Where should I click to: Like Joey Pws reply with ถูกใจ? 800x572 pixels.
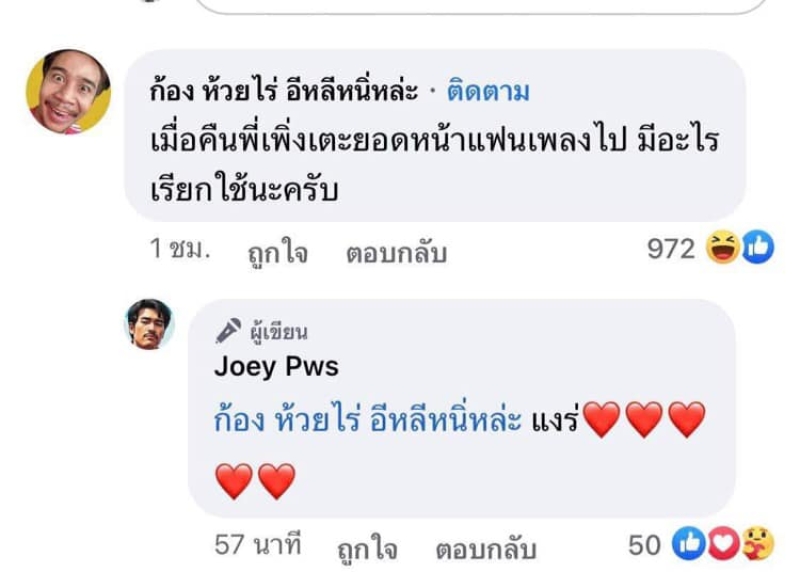coord(367,549)
